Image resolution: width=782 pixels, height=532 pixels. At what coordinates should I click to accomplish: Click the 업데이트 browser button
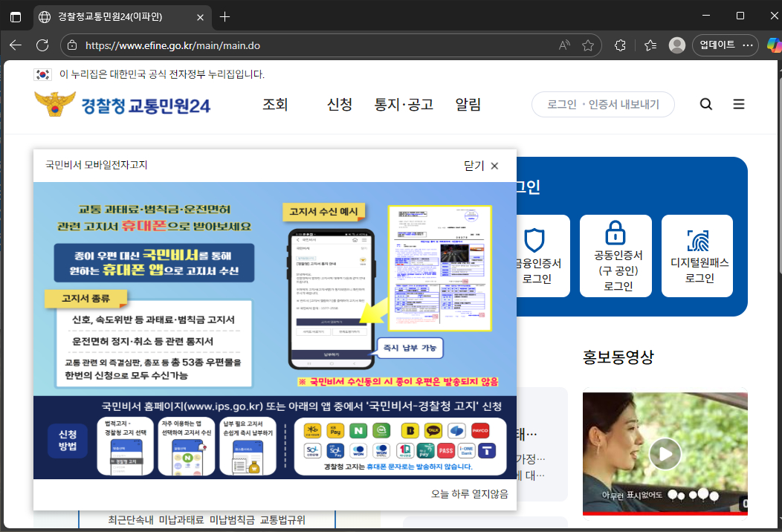click(726, 45)
